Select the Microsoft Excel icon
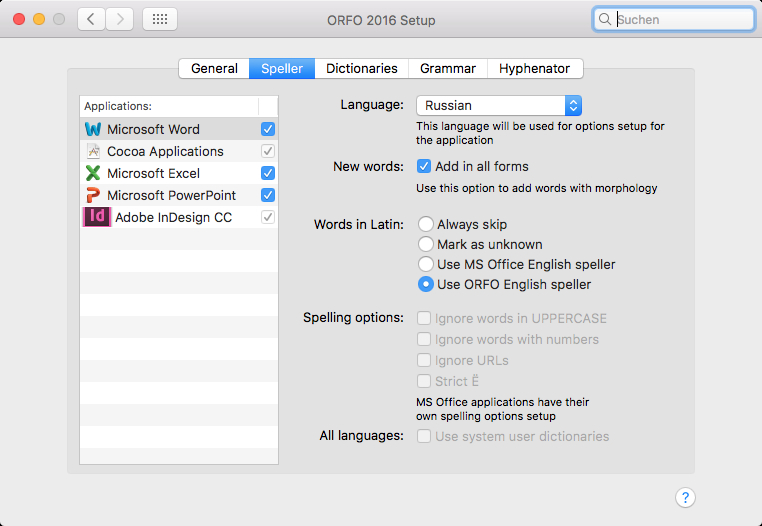 (x=93, y=173)
